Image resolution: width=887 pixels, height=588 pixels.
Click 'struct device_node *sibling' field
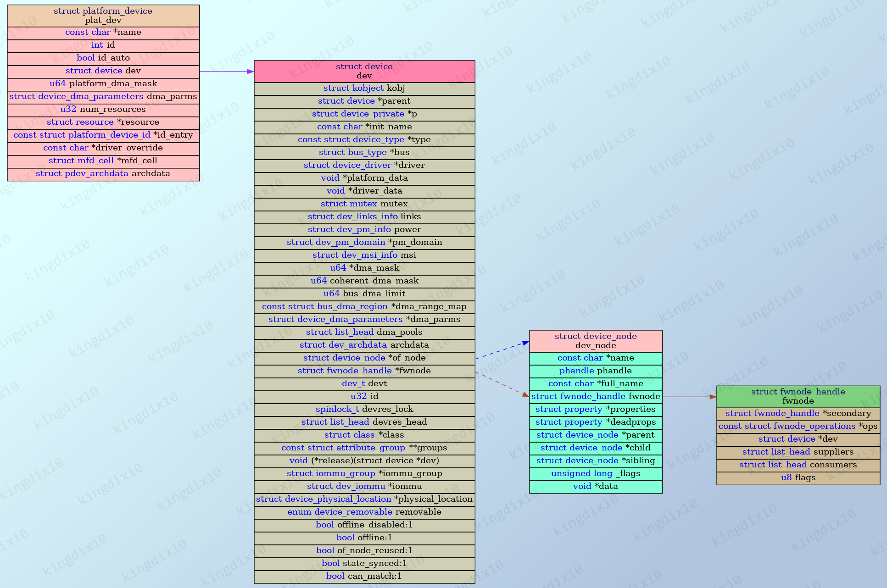pos(596,461)
